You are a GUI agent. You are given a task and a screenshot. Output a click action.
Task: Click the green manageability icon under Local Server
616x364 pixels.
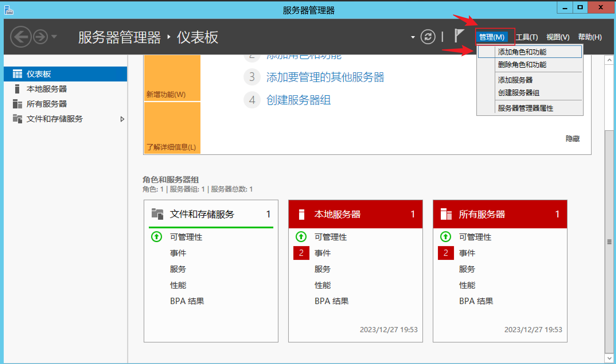(x=301, y=237)
